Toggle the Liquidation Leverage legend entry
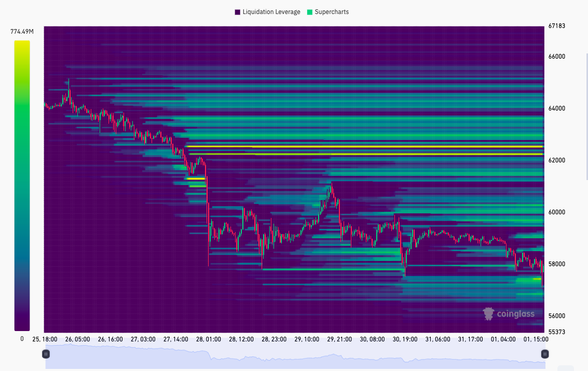This screenshot has width=588, height=371. pyautogui.click(x=267, y=12)
